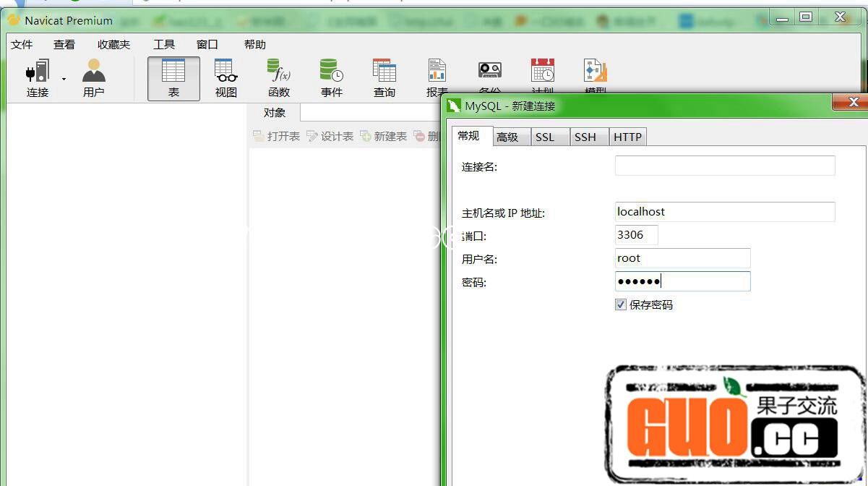Screen dimensions: 868x486
Task: Click the 连接名 input field
Action: click(724, 166)
